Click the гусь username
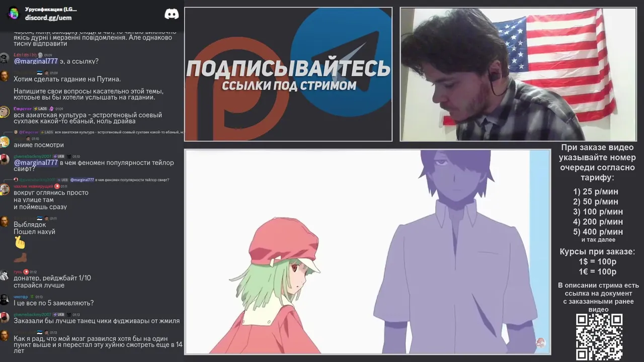This screenshot has width=644, height=362. point(18,271)
